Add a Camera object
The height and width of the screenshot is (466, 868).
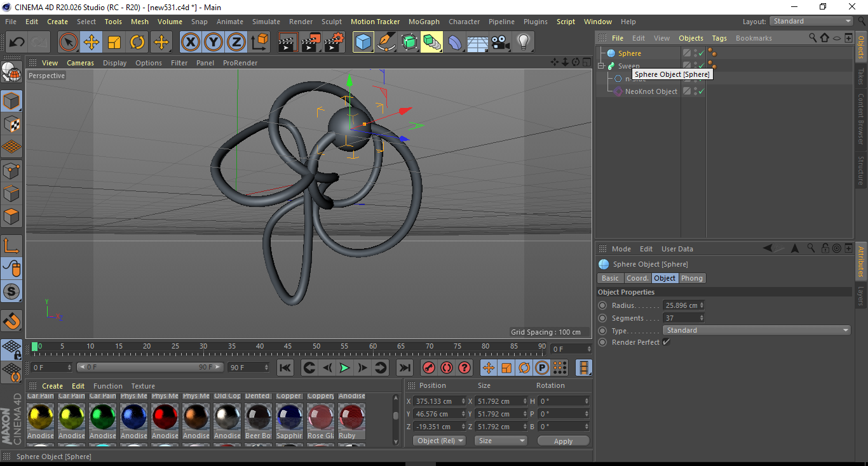(x=501, y=43)
